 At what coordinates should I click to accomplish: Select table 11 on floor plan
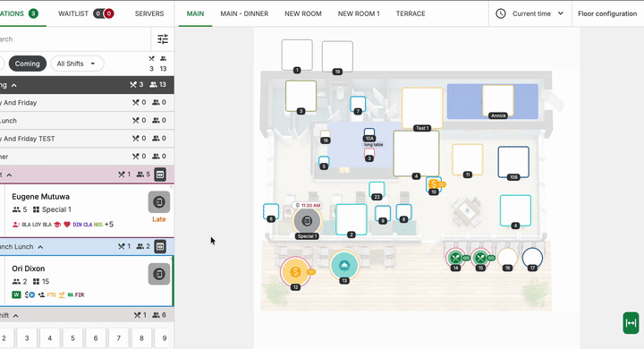click(x=468, y=159)
